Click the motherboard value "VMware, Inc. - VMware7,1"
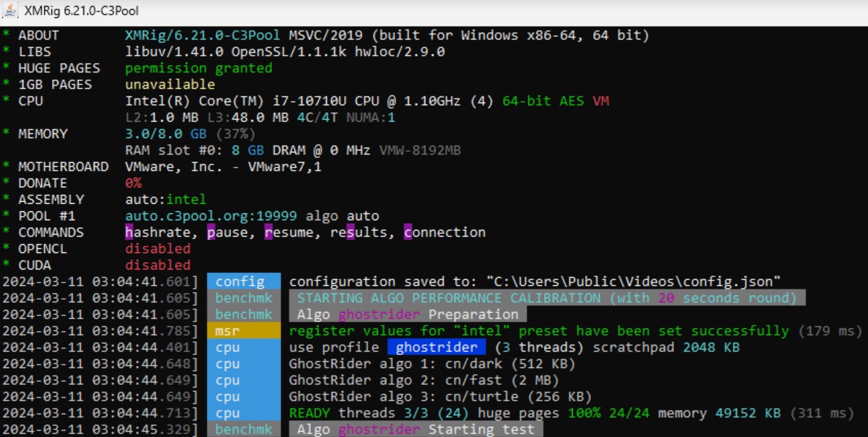 coord(223,167)
